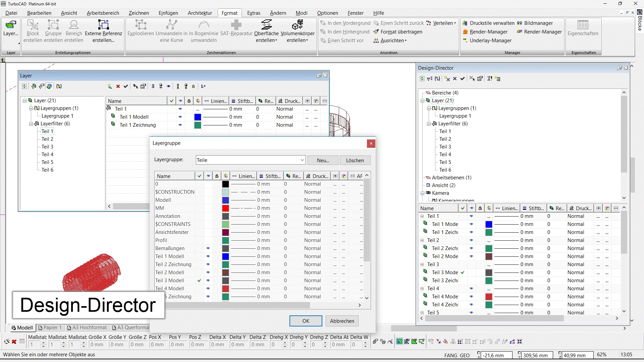This screenshot has width=644, height=362.
Task: Click In den Vordergrund command
Action: tap(345, 23)
